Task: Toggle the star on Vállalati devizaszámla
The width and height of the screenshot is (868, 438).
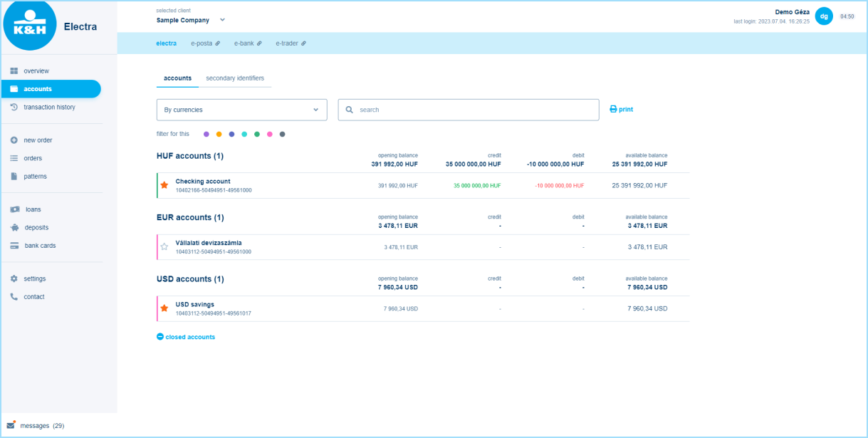Action: click(x=164, y=246)
